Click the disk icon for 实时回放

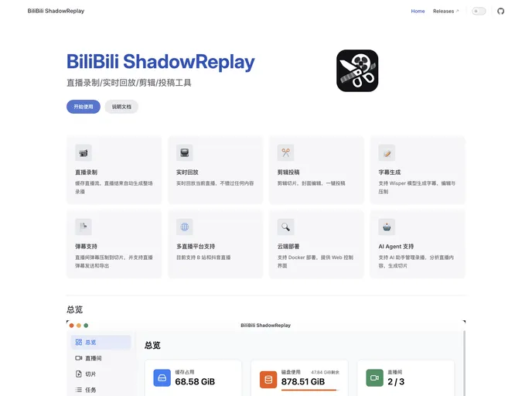185,152
